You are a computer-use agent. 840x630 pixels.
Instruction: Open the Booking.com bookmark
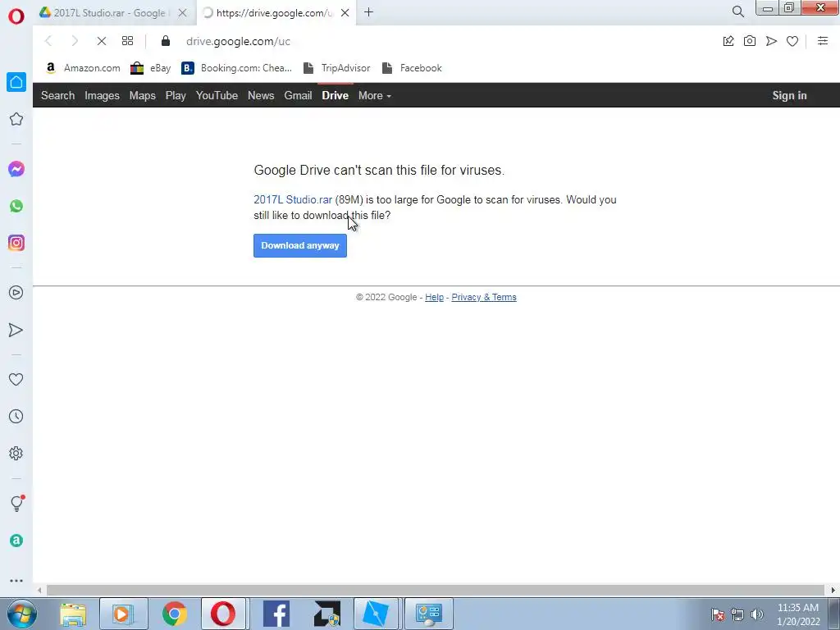tap(237, 68)
